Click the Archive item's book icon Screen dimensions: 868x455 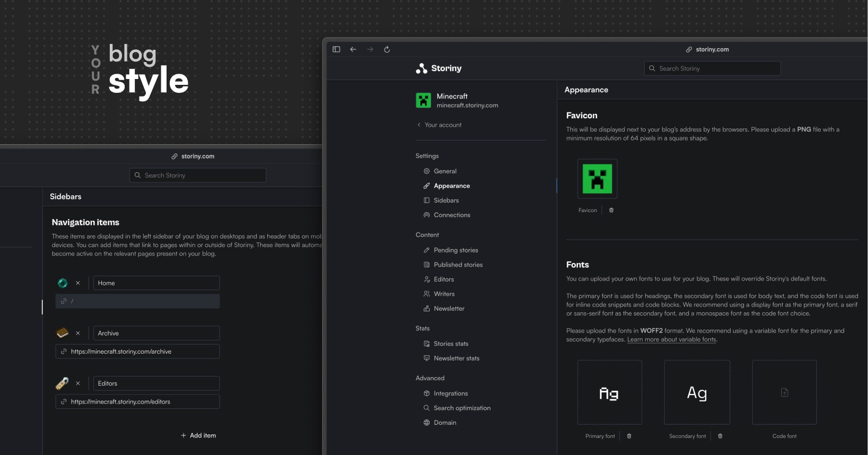[x=63, y=333]
